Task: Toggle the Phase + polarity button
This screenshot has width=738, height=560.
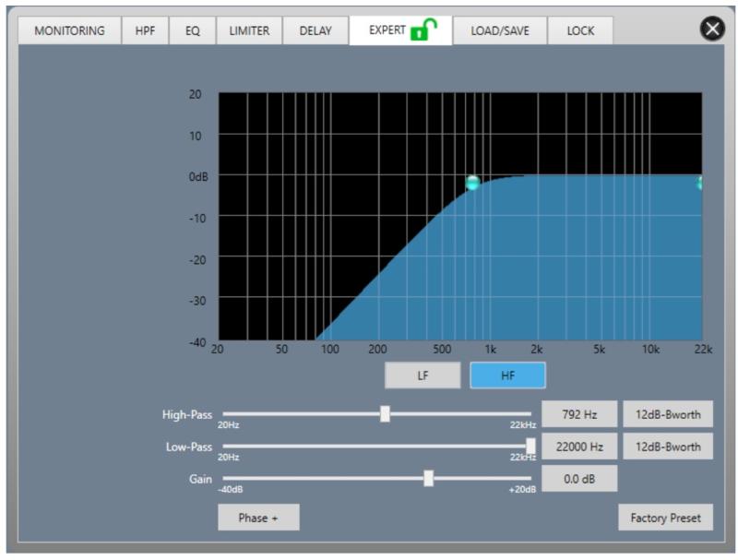Action: [258, 518]
